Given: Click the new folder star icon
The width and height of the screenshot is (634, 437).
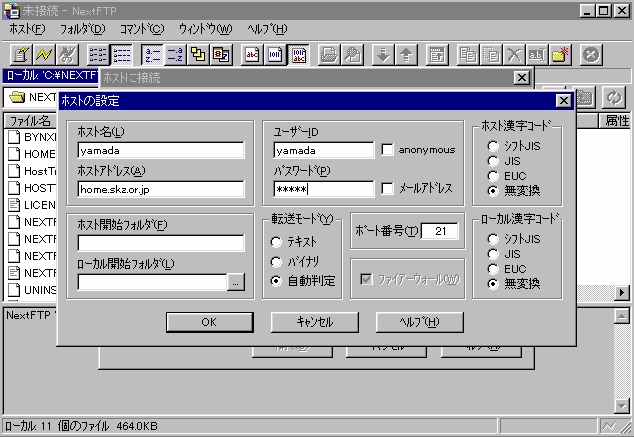Looking at the screenshot, I should pyautogui.click(x=560, y=54).
